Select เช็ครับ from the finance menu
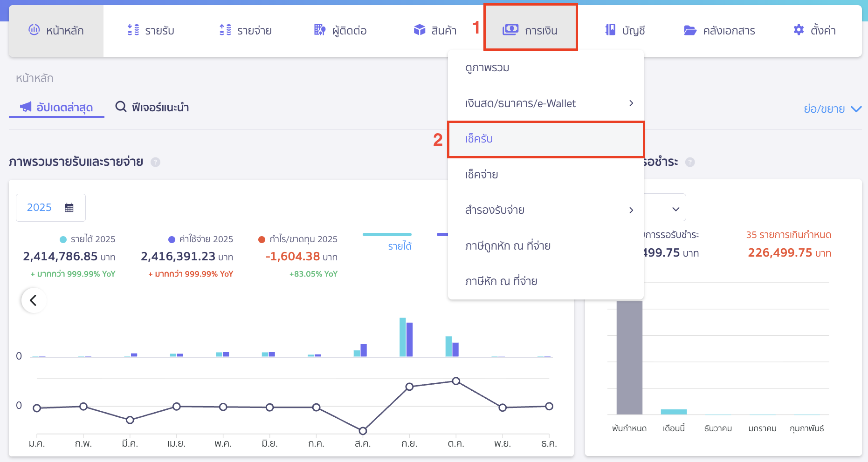The image size is (868, 462). [x=479, y=139]
